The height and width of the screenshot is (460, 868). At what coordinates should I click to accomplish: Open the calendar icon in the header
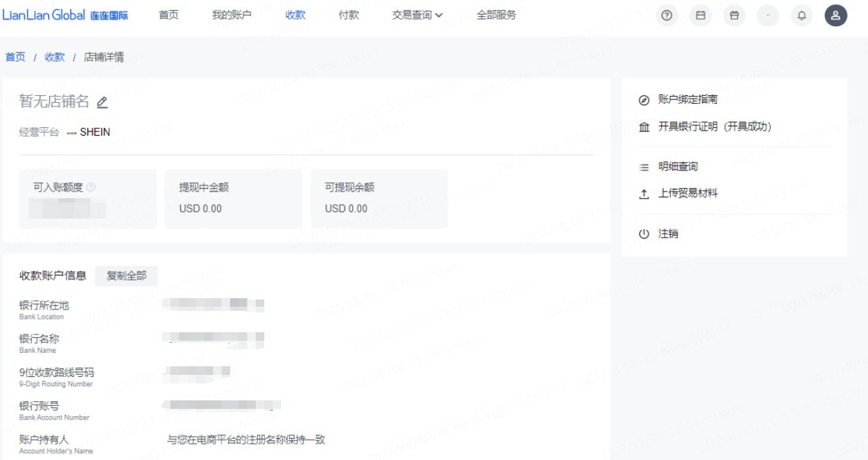tap(700, 16)
